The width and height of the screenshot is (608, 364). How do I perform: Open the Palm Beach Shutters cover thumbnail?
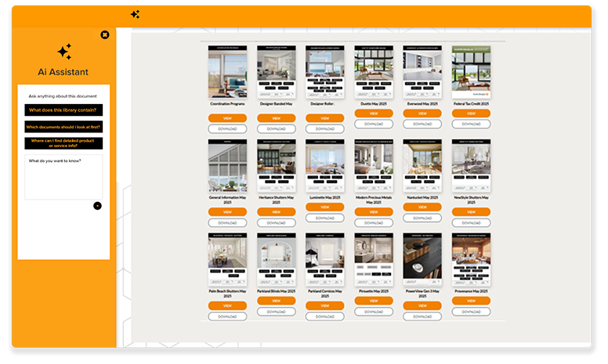click(228, 259)
